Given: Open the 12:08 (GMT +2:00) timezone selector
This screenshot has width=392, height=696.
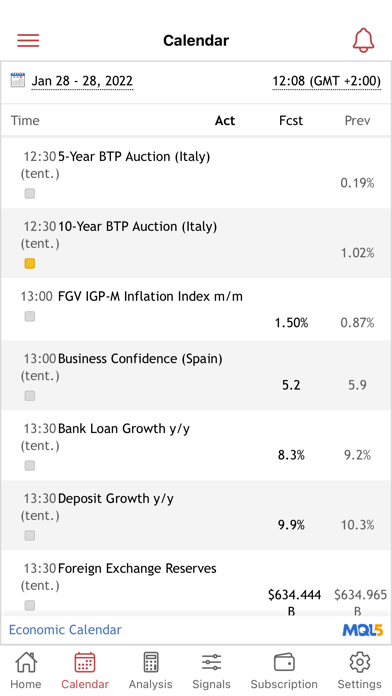Looking at the screenshot, I should coord(327,81).
